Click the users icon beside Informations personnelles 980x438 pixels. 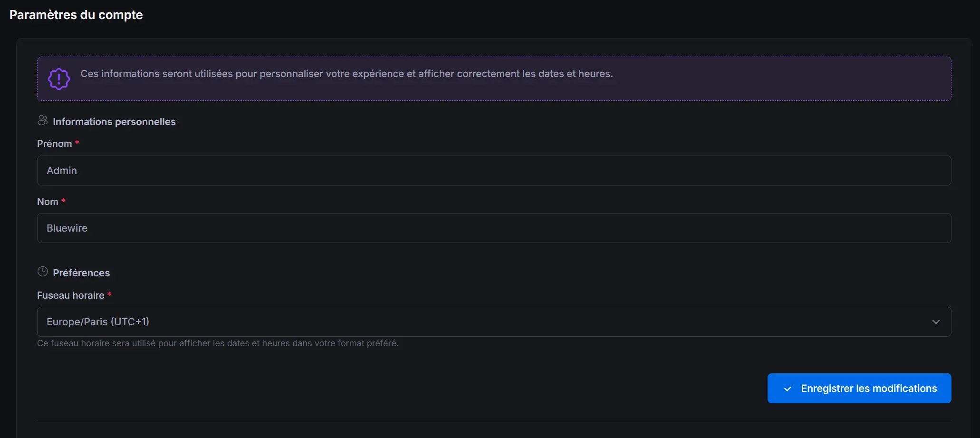point(43,120)
